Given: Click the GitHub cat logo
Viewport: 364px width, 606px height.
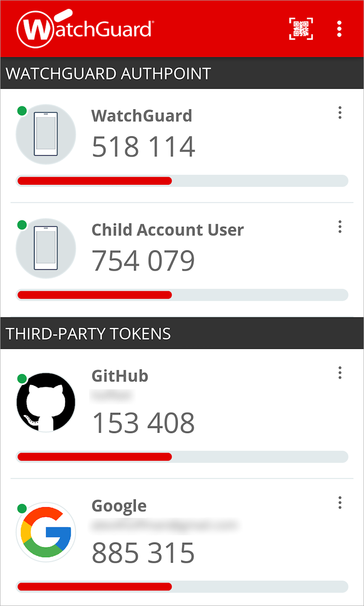Looking at the screenshot, I should [45, 401].
